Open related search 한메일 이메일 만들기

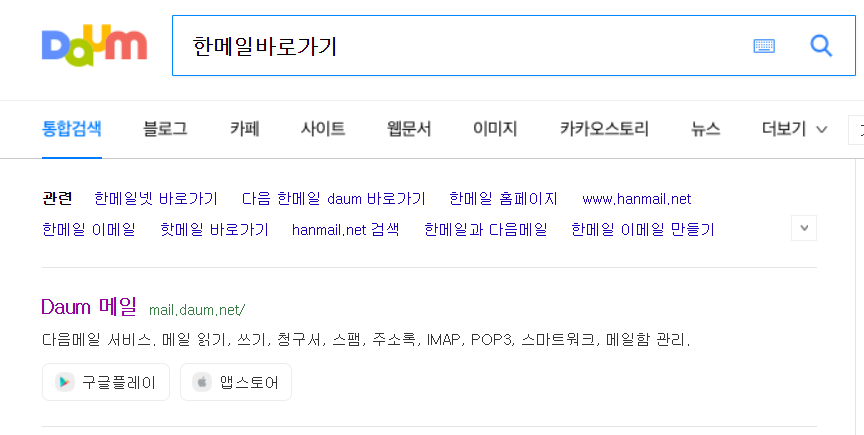click(x=642, y=229)
